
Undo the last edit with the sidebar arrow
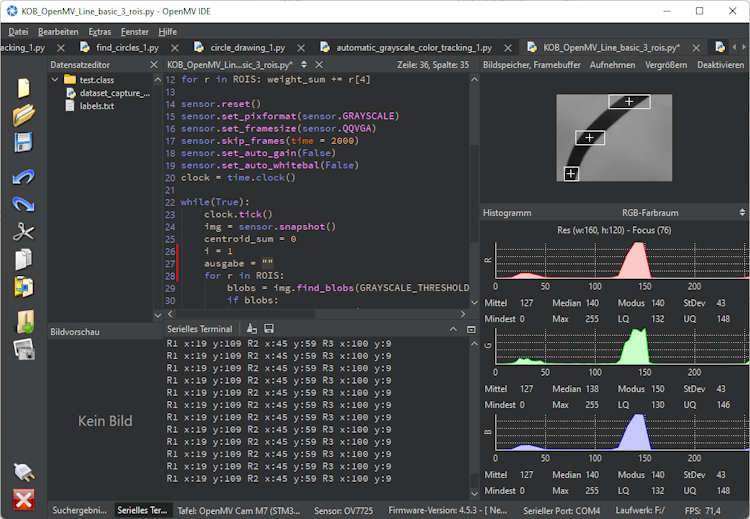point(23,178)
